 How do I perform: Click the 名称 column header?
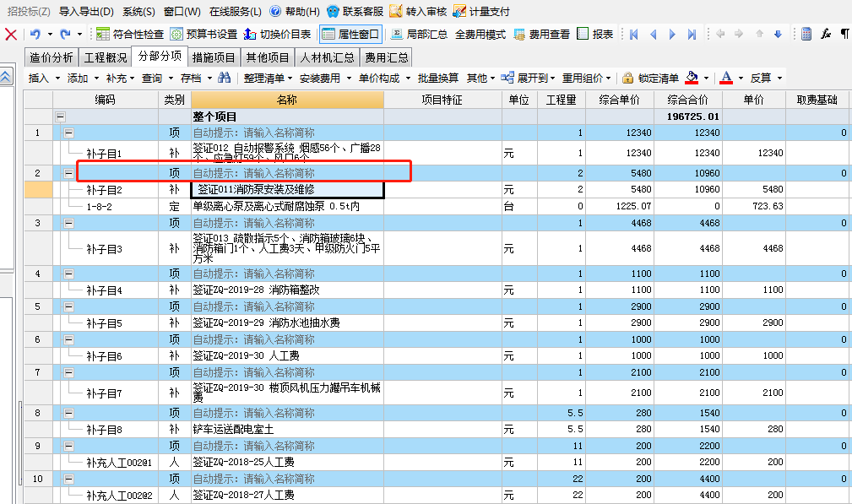[x=287, y=100]
